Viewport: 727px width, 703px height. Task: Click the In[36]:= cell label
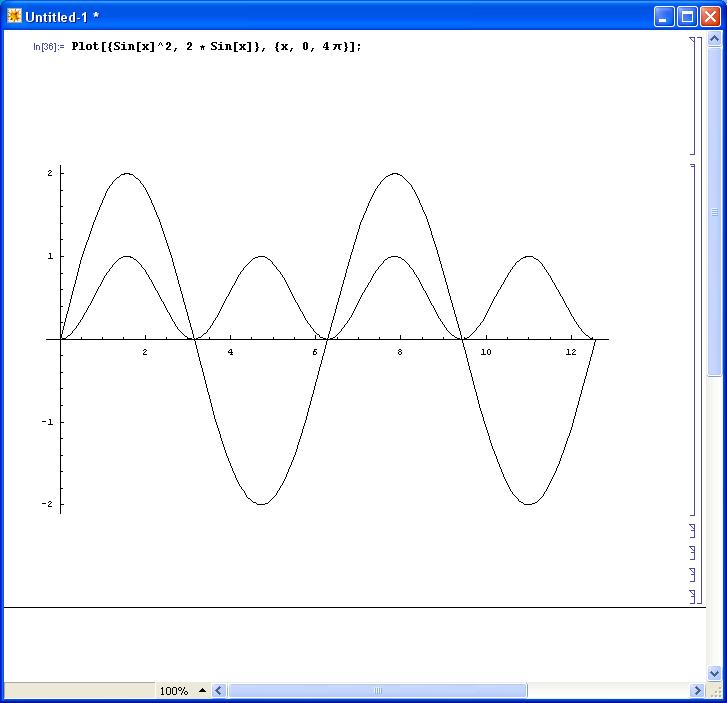point(48,47)
